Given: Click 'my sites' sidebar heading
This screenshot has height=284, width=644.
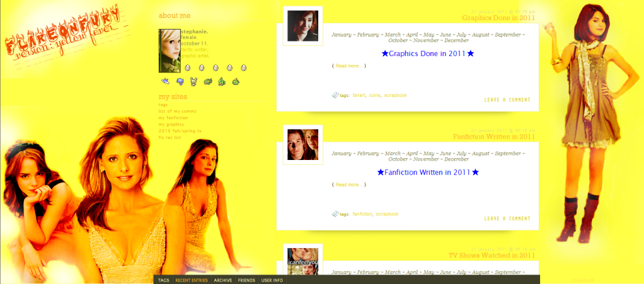Looking at the screenshot, I should [173, 97].
